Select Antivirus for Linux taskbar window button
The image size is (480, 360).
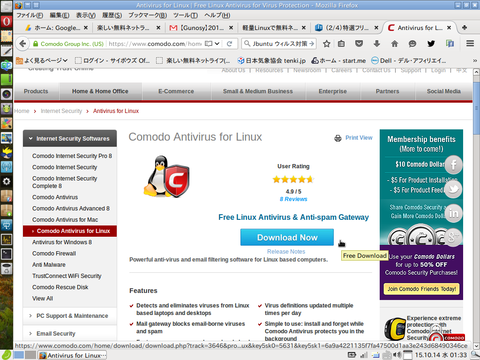(72, 355)
